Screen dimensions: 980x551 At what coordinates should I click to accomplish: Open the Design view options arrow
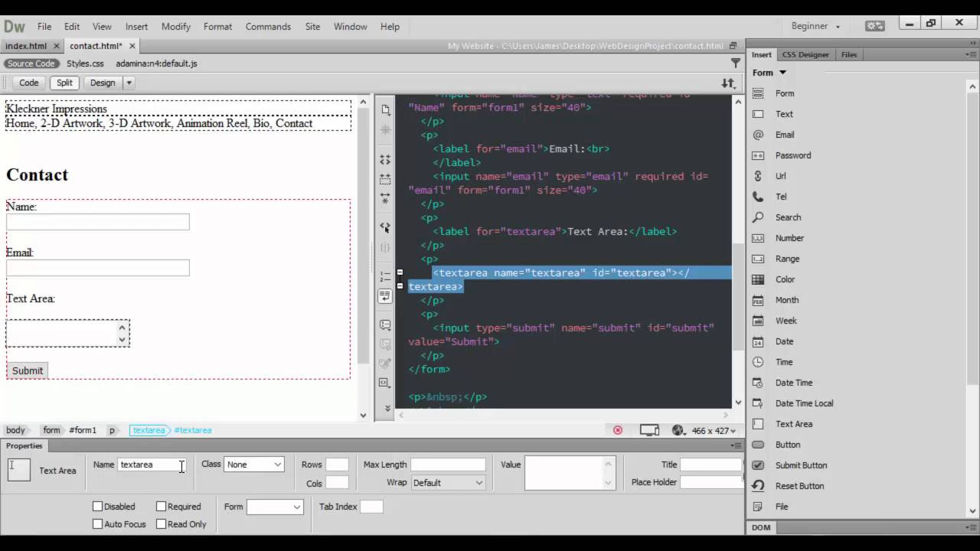click(129, 83)
